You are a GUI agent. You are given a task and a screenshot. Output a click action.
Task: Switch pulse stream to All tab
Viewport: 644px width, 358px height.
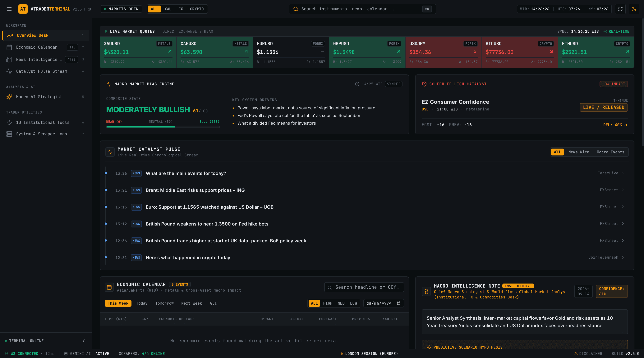[x=557, y=152]
